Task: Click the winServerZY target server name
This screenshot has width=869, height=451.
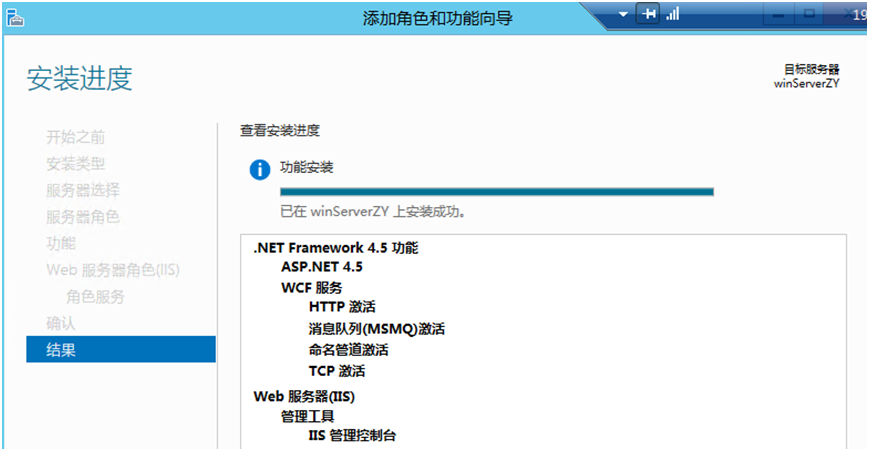Action: (x=806, y=83)
